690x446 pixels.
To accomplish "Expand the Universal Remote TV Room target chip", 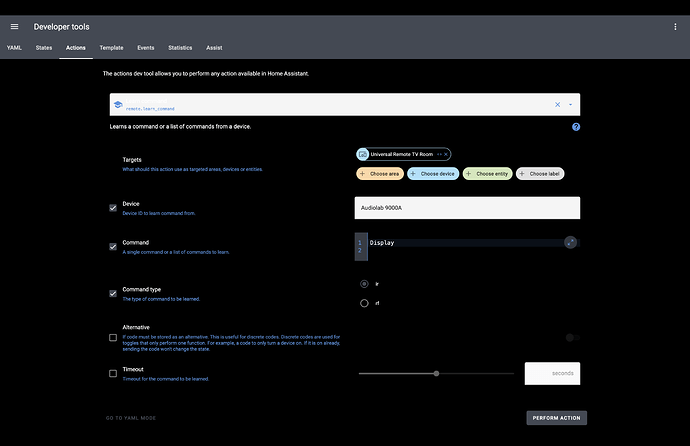I will 435,154.
